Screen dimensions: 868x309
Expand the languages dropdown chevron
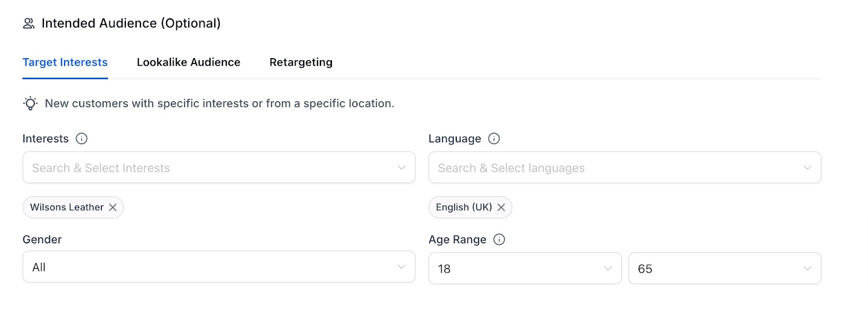point(807,168)
